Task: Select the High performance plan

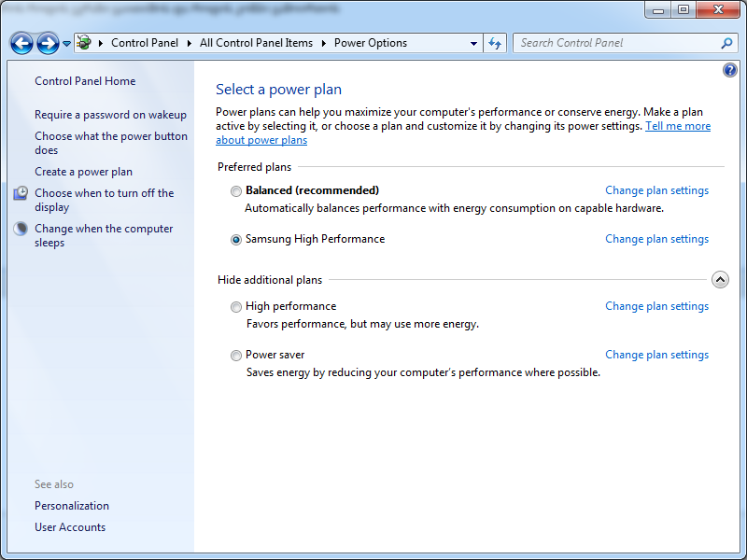Action: (x=236, y=307)
